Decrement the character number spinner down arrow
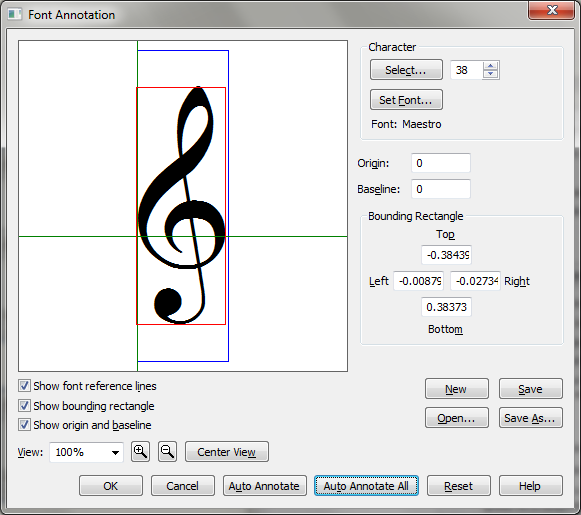 point(491,74)
